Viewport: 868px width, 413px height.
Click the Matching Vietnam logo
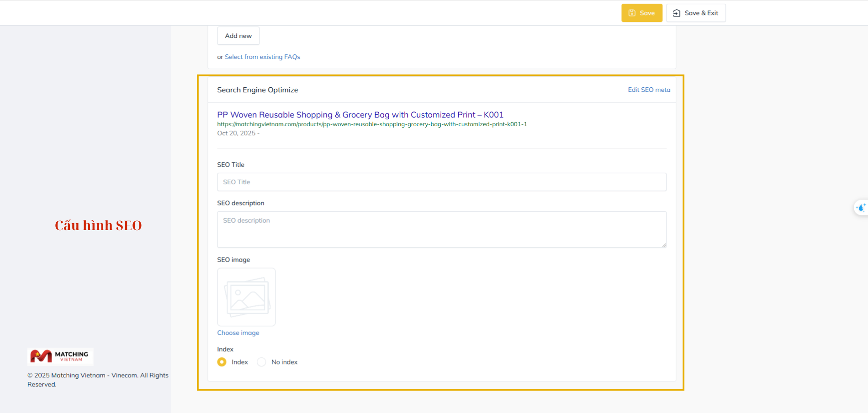(x=60, y=356)
